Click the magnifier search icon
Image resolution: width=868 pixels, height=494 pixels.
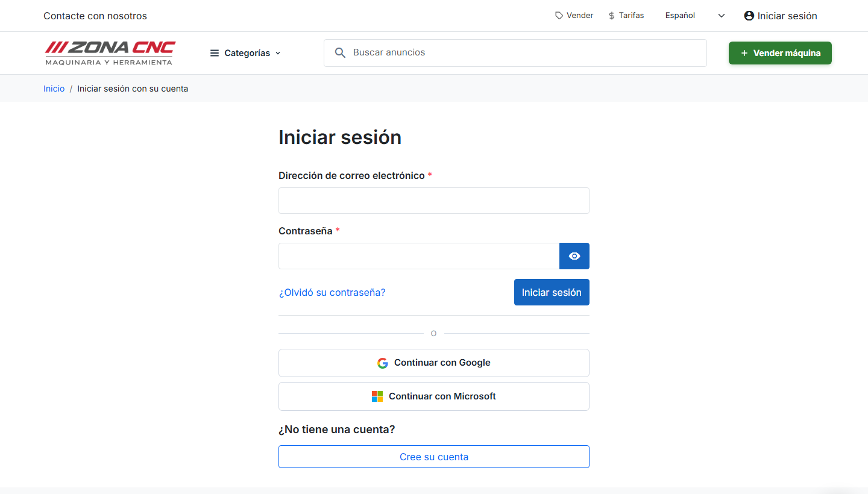pyautogui.click(x=340, y=53)
